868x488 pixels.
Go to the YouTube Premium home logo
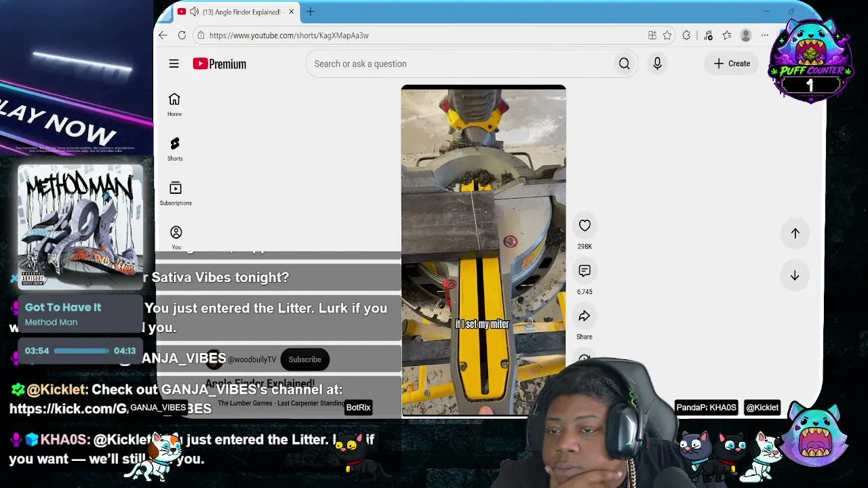pyautogui.click(x=219, y=64)
